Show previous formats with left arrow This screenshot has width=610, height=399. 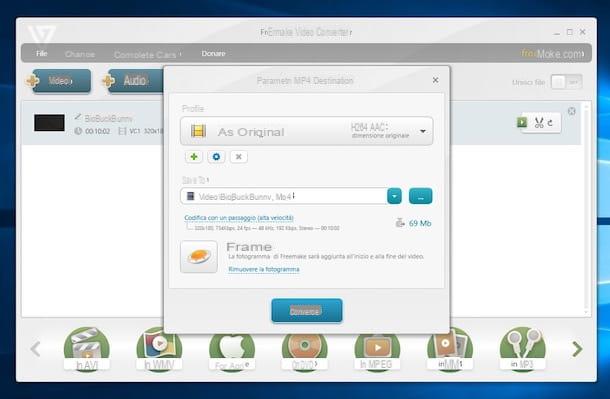tap(35, 349)
